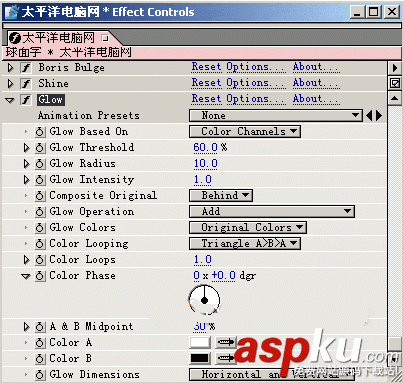
Task: Toggle the Shine effect switch
Action: click(26, 84)
